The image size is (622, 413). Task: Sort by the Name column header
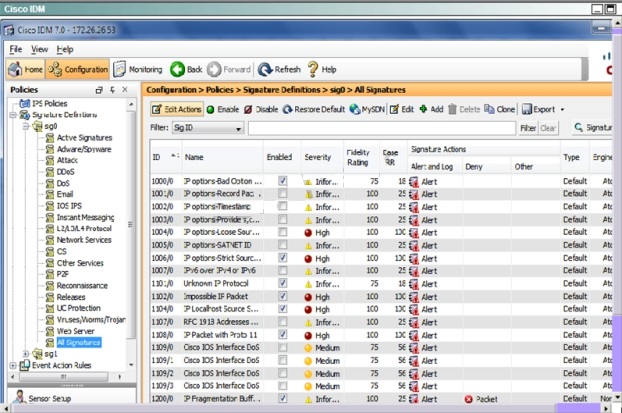click(223, 157)
